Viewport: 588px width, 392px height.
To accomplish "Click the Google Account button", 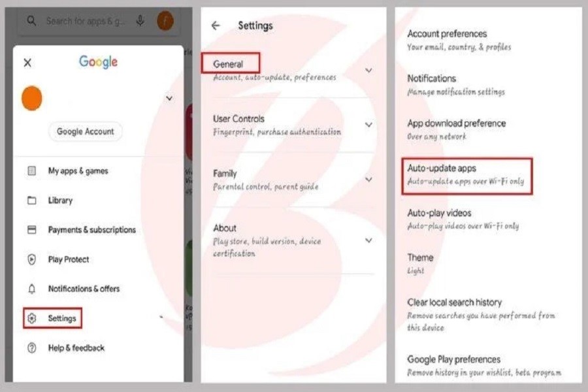I will click(85, 132).
